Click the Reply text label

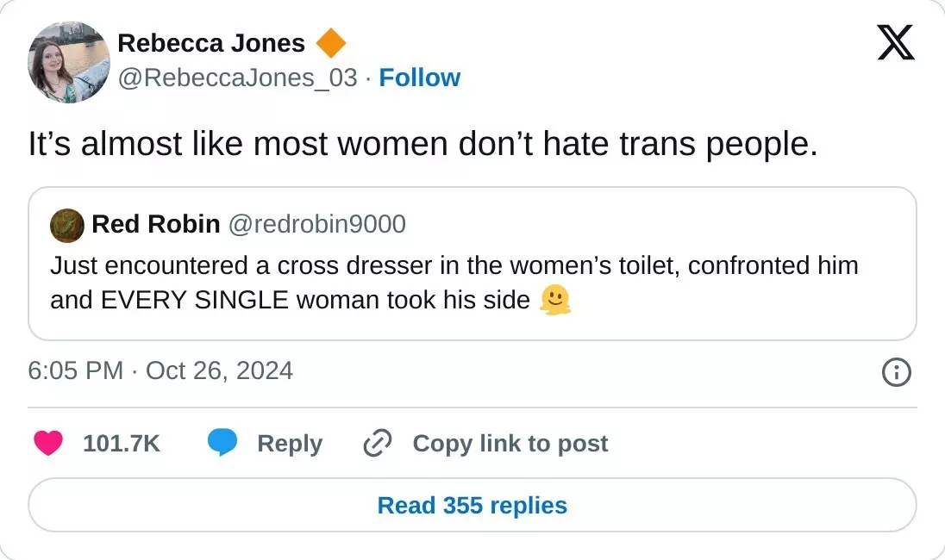point(290,443)
